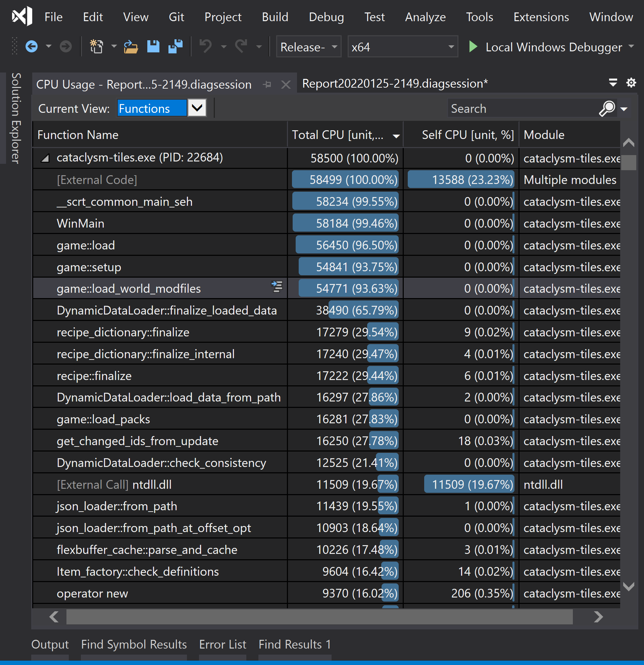
Task: Open the Find Results 1 tab
Action: point(295,644)
